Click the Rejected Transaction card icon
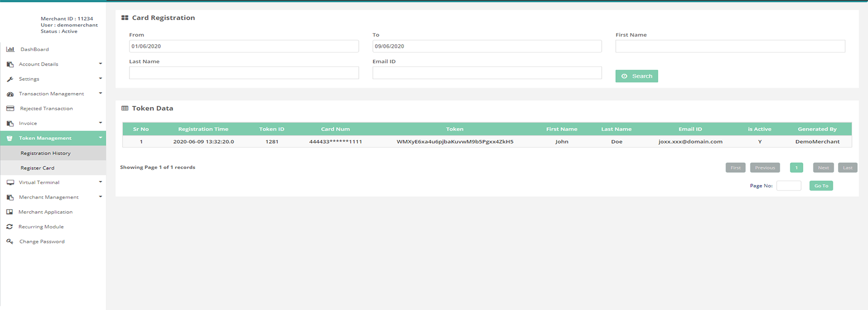Viewport: 868px width, 310px height. [x=10, y=108]
